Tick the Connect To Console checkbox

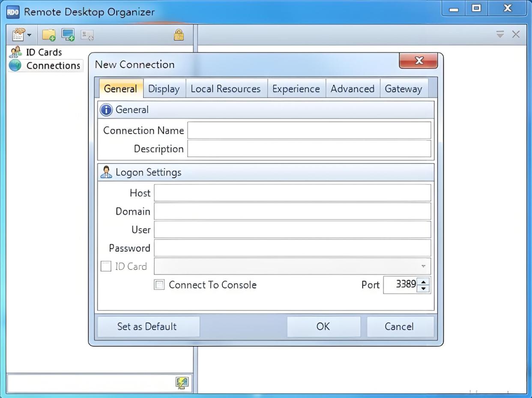point(159,285)
